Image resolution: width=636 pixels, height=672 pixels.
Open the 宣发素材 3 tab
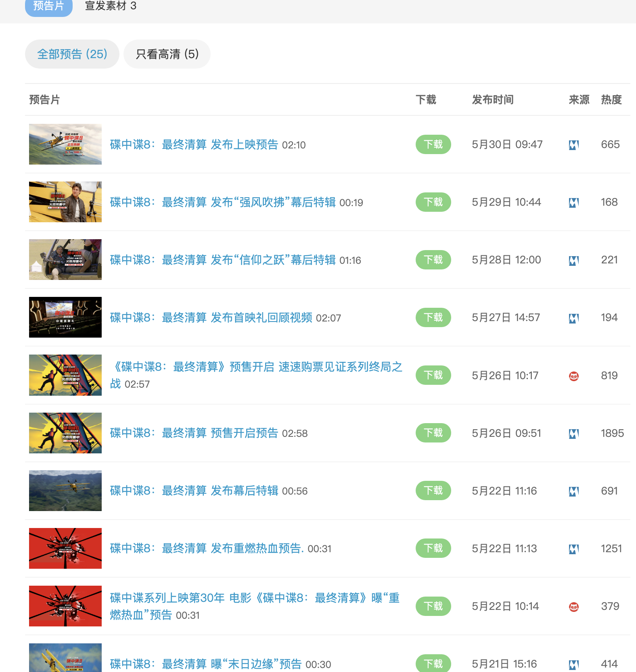click(111, 6)
